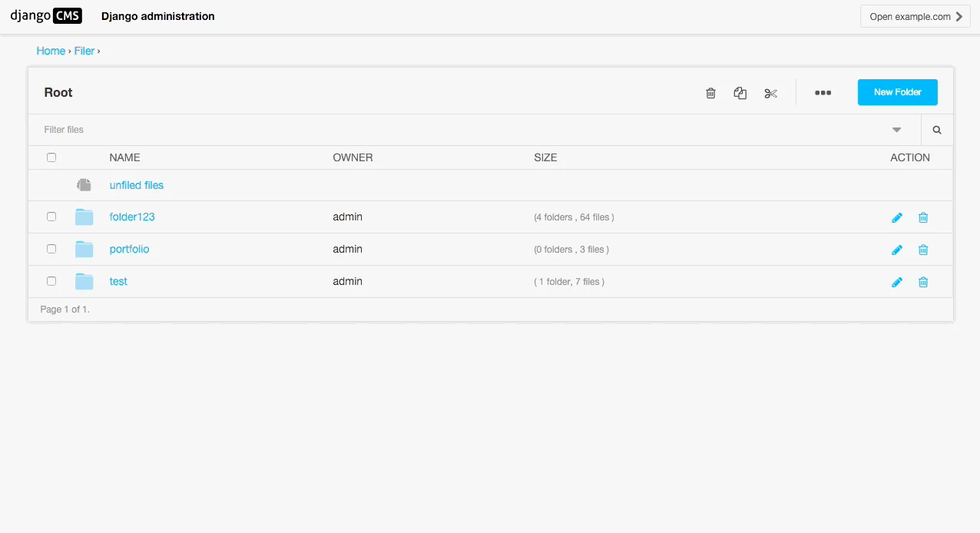Open the example.com site dropdown button

click(915, 16)
